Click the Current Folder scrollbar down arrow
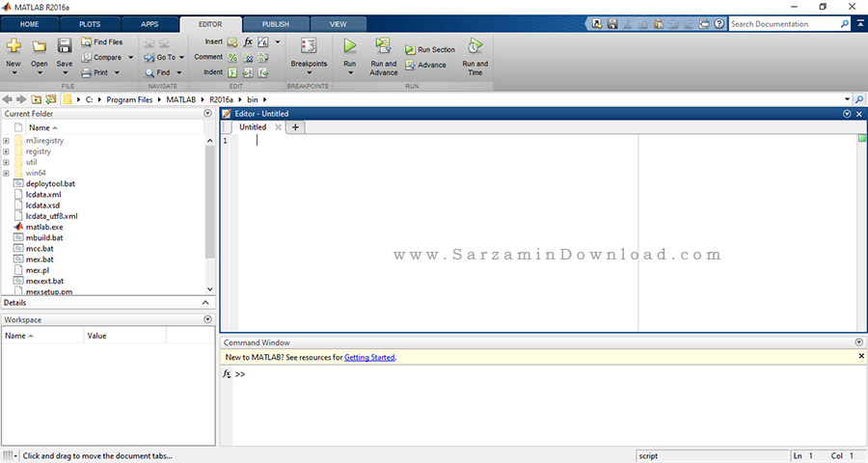Viewport: 868px width, 463px height. (210, 289)
